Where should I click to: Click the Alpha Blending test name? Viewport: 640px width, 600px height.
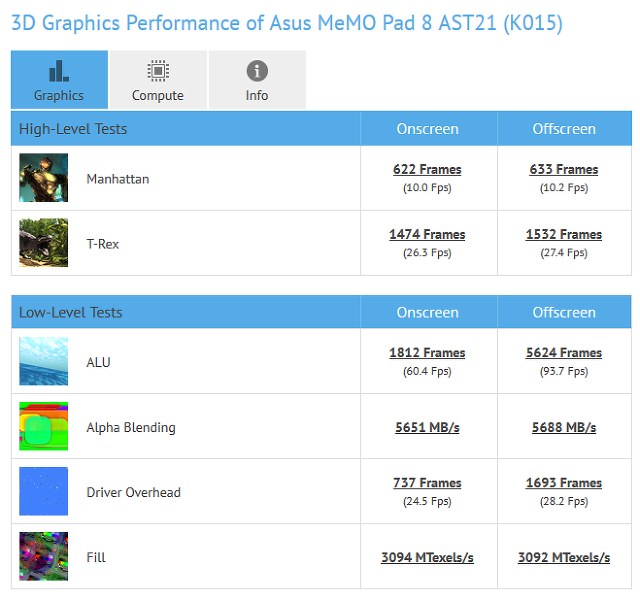click(131, 428)
